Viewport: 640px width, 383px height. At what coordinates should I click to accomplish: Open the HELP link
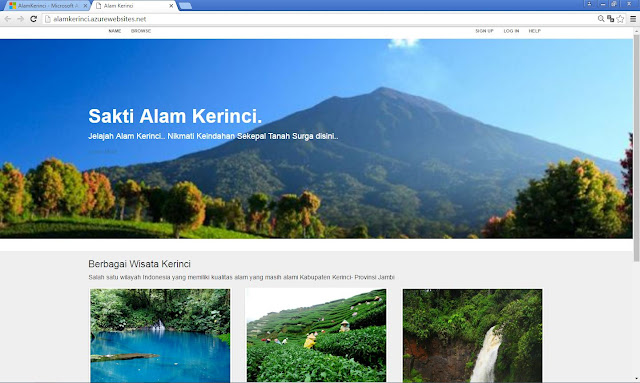click(535, 31)
